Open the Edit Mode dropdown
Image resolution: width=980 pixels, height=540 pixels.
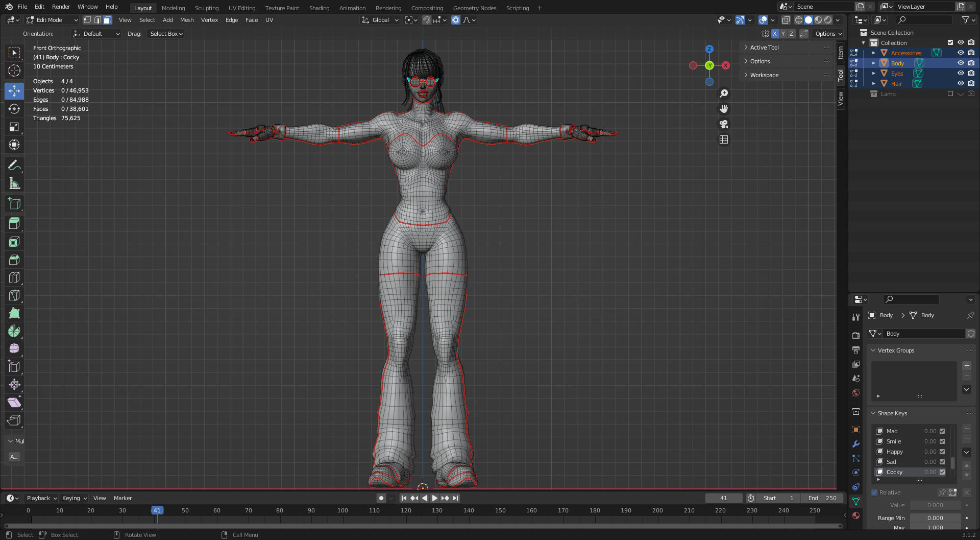coord(52,20)
